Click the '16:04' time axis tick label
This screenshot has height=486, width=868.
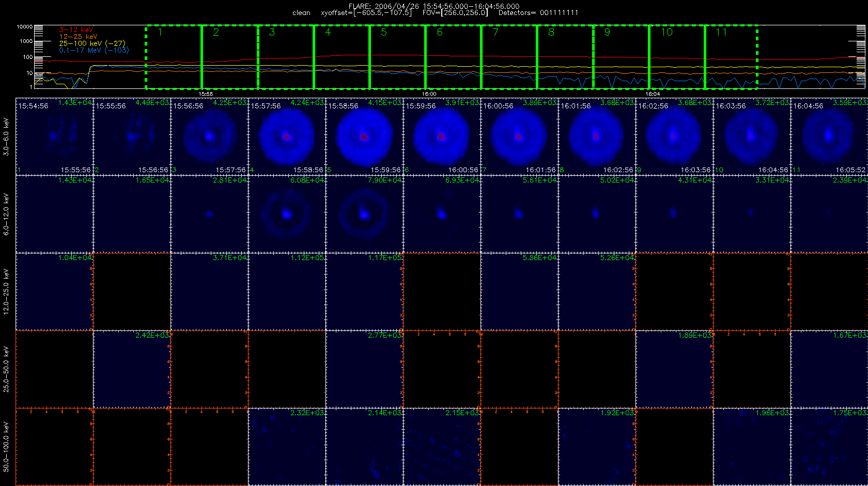653,94
